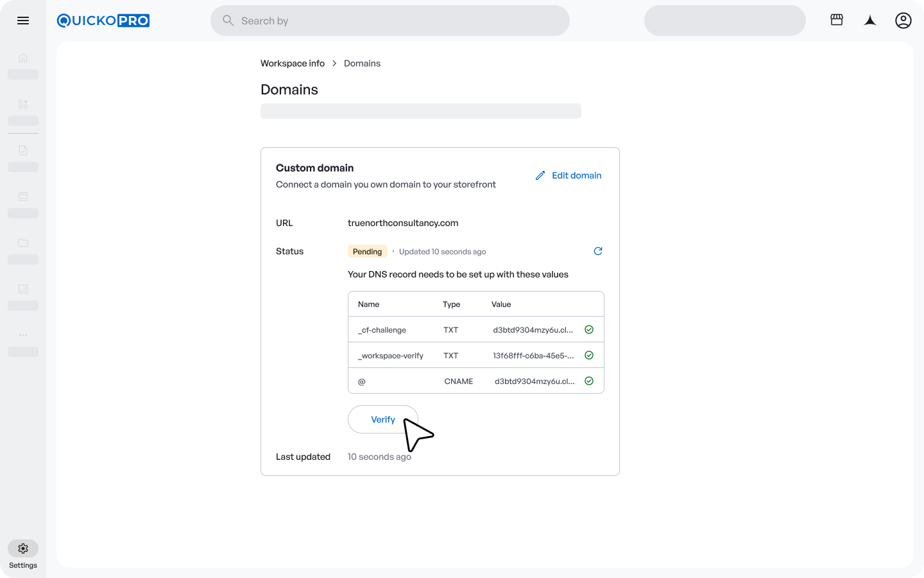Click the CNAME record check icon
This screenshot has height=578, width=924.
pos(589,381)
